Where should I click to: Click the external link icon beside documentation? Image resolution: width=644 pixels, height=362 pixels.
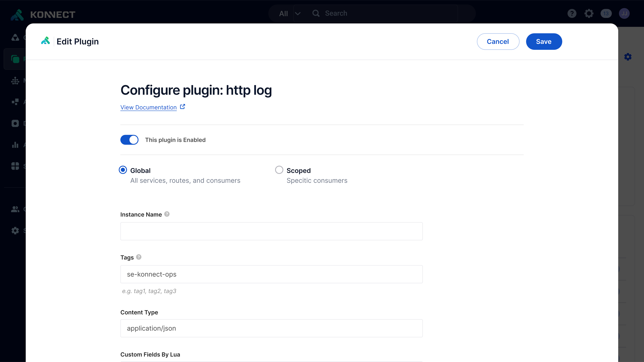coord(182,107)
